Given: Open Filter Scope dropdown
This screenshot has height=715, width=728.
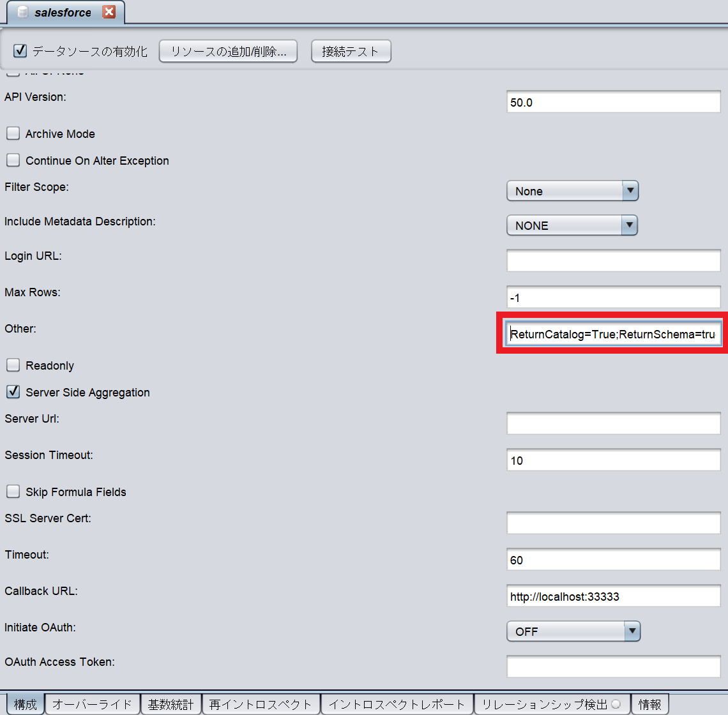Looking at the screenshot, I should point(572,191).
